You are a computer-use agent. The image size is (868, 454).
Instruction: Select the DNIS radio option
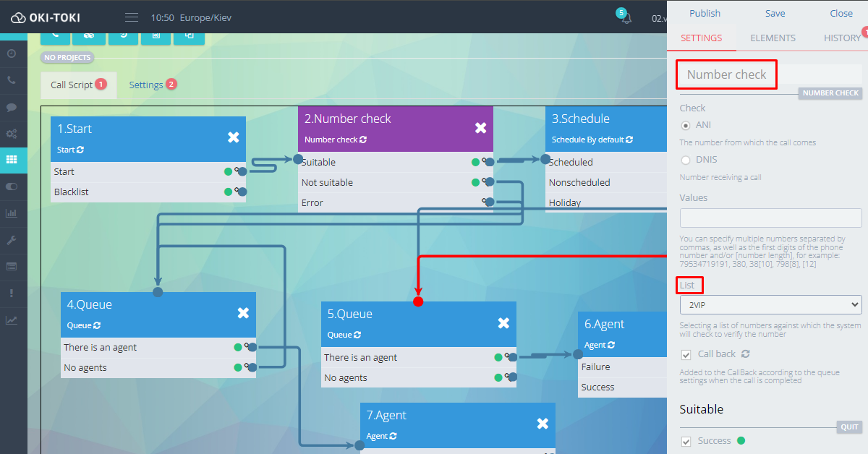pos(686,160)
